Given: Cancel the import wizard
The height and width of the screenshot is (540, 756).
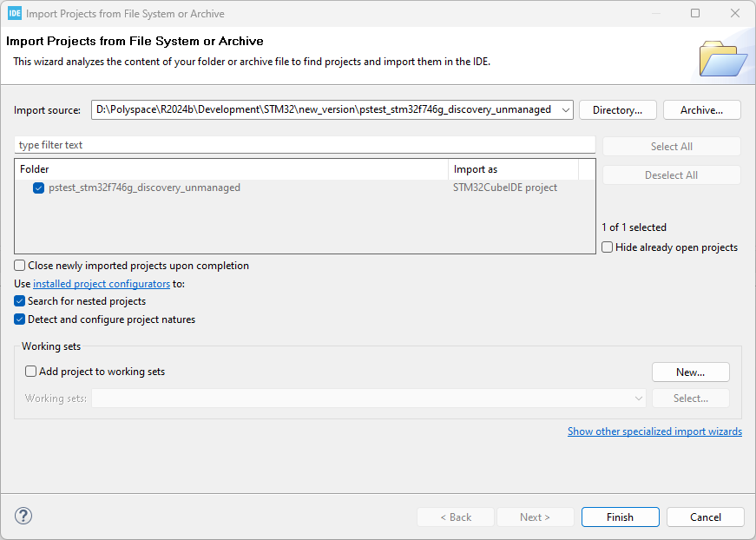Looking at the screenshot, I should tap(706, 517).
